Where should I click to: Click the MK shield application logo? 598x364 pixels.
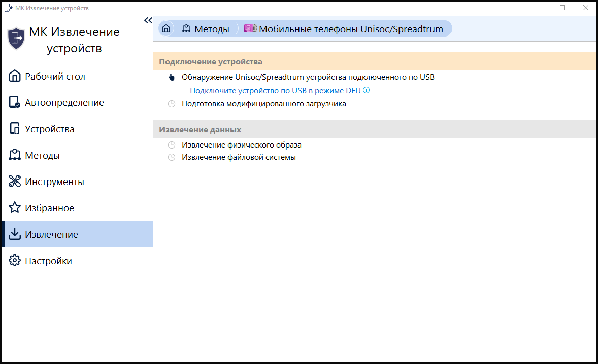tap(16, 39)
